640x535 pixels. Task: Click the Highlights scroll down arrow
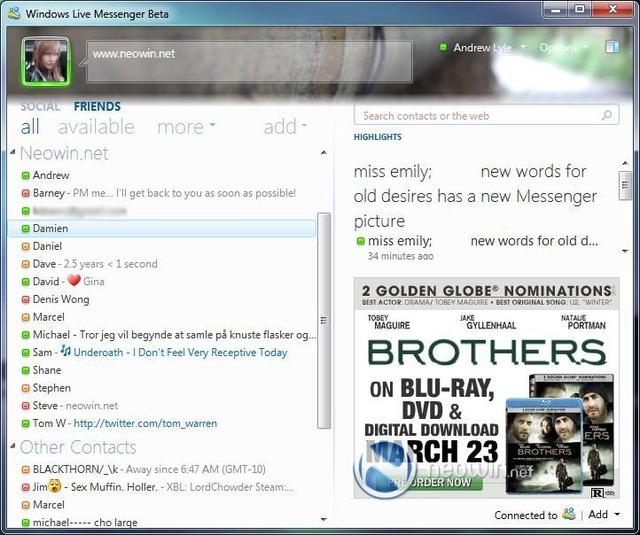(625, 251)
